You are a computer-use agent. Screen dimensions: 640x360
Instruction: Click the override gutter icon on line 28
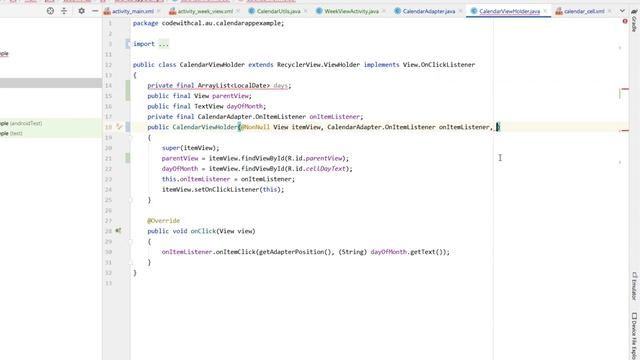click(x=118, y=231)
